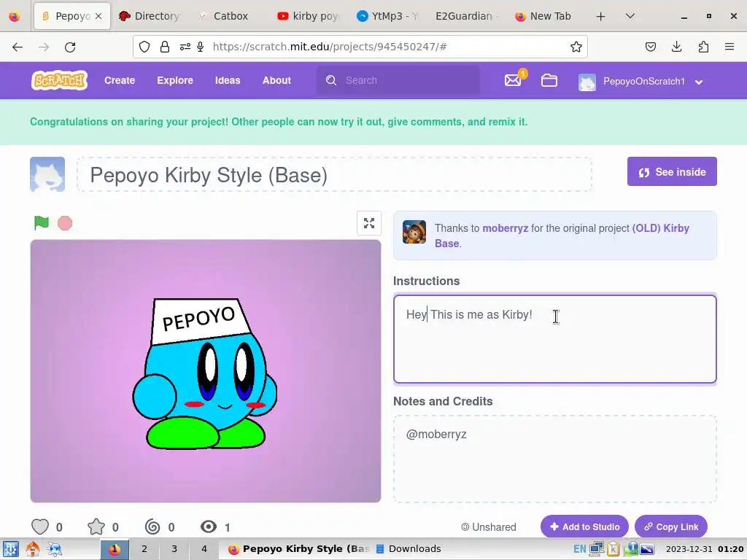Switch to virtual desktop 2
This screenshot has width=747, height=560.
[x=144, y=549]
